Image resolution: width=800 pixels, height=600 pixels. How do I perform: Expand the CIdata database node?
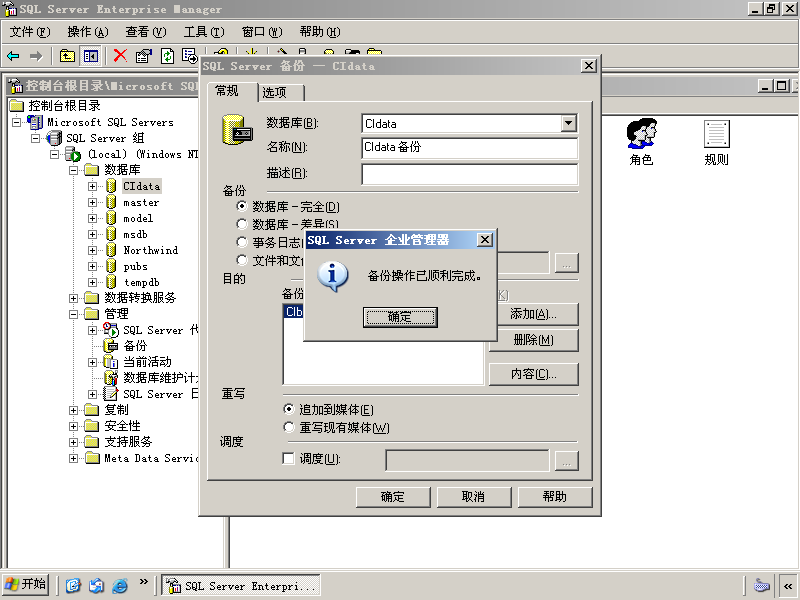tap(92, 187)
